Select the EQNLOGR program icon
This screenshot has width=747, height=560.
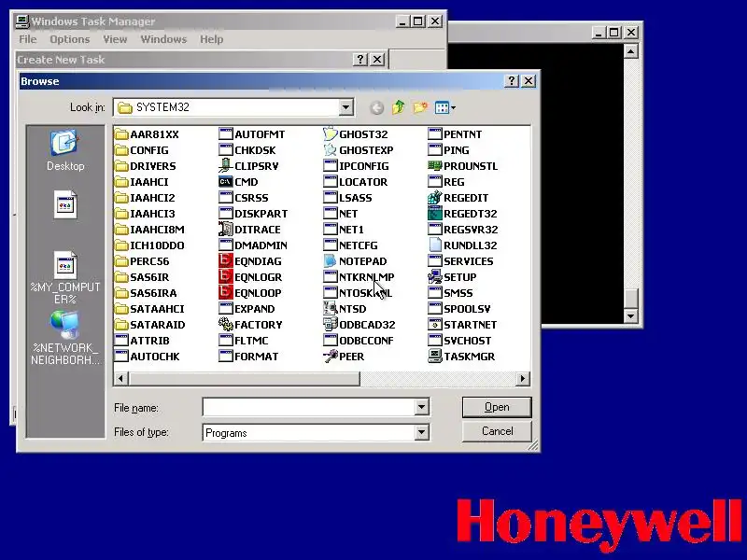pos(225,276)
